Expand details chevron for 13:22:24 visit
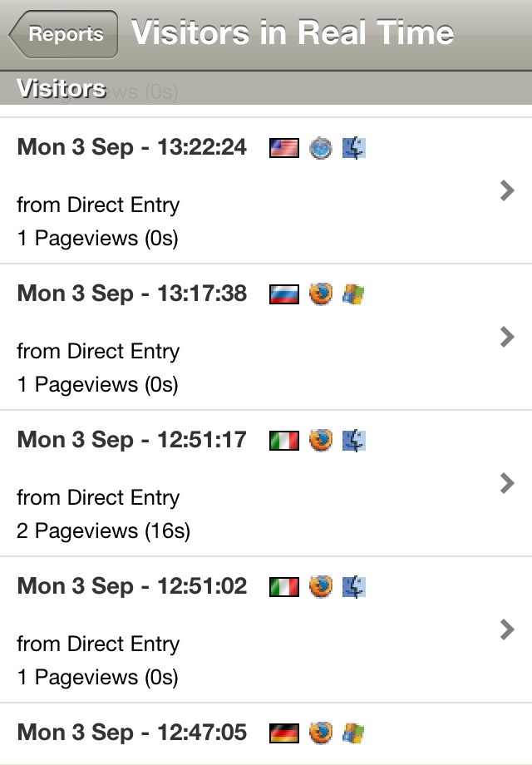The height and width of the screenshot is (765, 532). coord(507,191)
